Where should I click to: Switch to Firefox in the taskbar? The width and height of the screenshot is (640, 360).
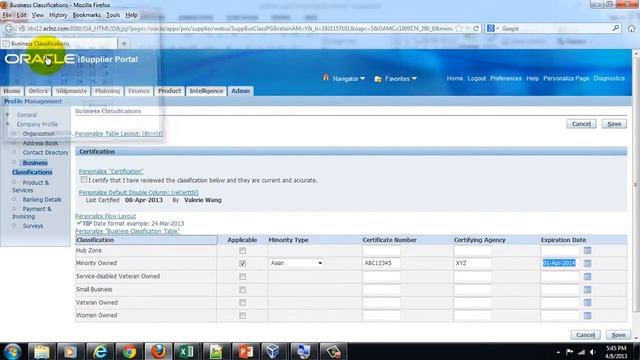point(158,351)
